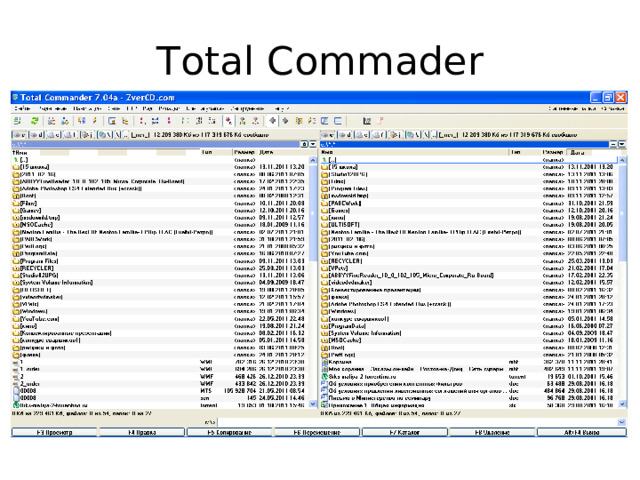Select [Windows] folder in right panel
Screen dimensions: 640x480
(x=469, y=311)
